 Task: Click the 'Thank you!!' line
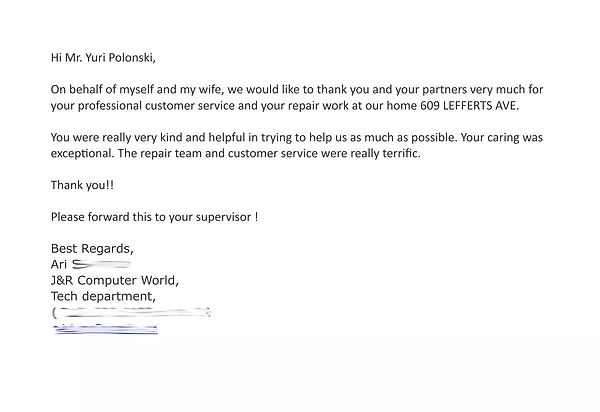tap(82, 186)
